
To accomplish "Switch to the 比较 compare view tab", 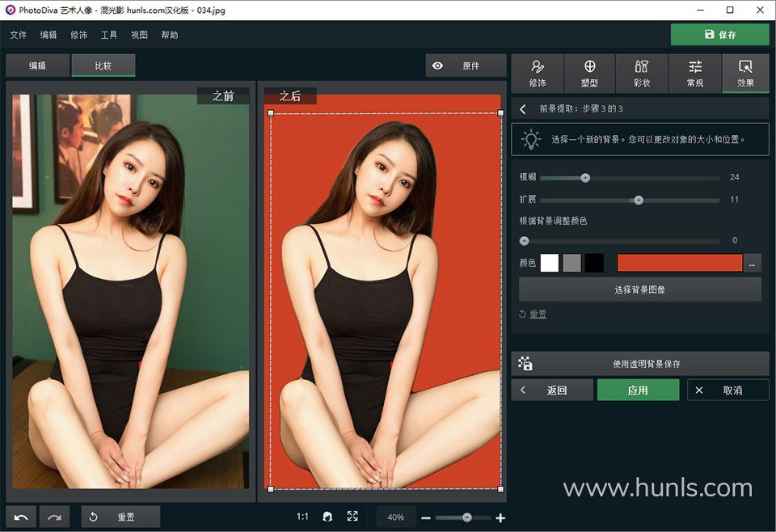I will pos(103,65).
